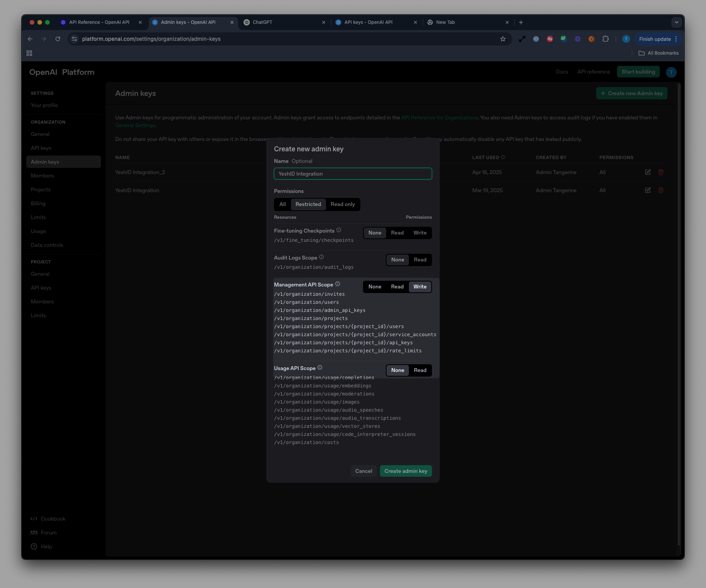Click the Create admin key button
Screen dimensions: 706x588
(406, 471)
